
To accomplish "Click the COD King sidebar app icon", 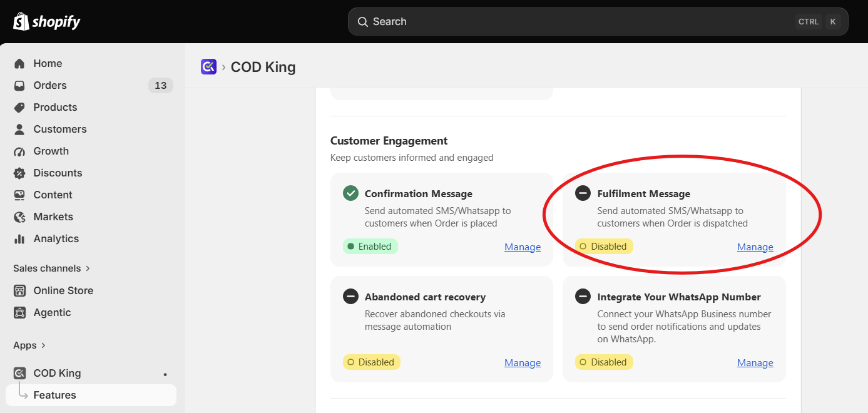I will pos(19,374).
